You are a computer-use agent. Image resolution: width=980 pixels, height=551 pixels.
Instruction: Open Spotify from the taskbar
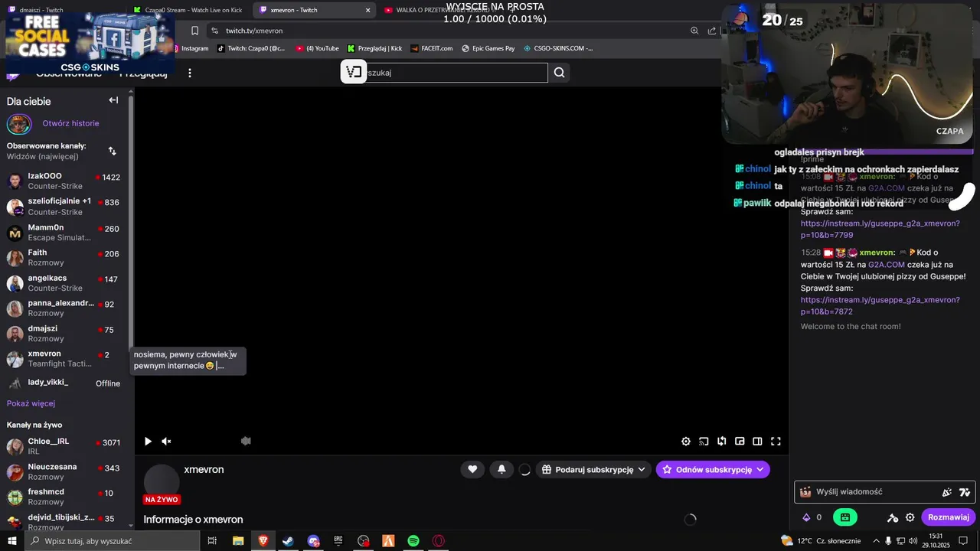click(413, 541)
